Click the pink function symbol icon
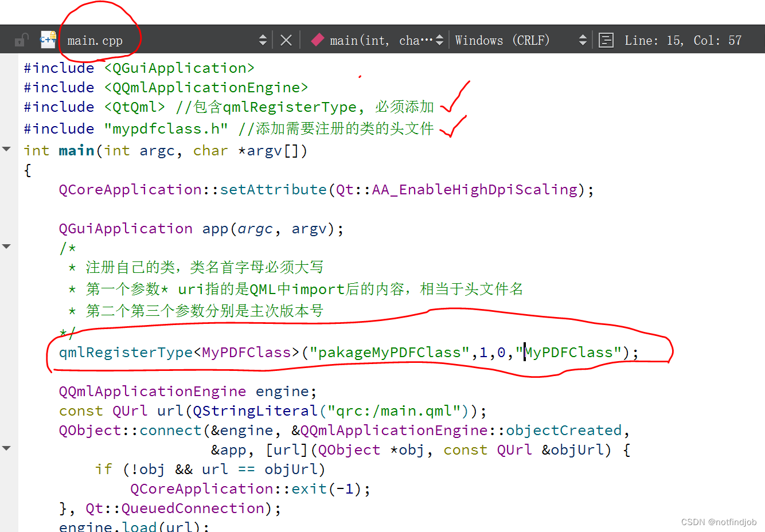The image size is (765, 532). pos(317,40)
